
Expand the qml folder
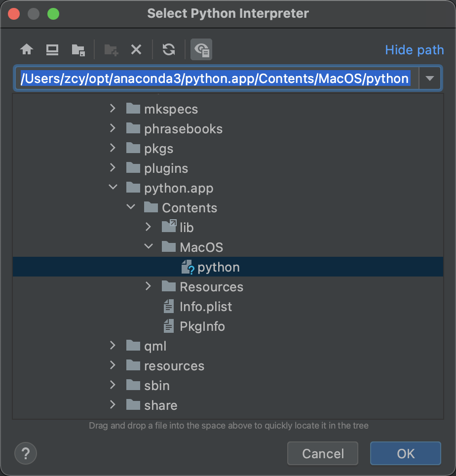[x=113, y=346]
